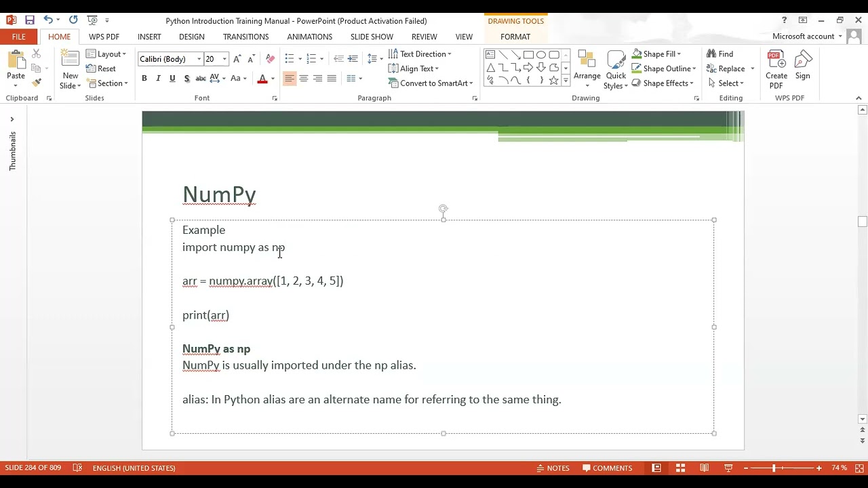868x488 pixels.
Task: Click the zoom slider handle
Action: [x=774, y=468]
